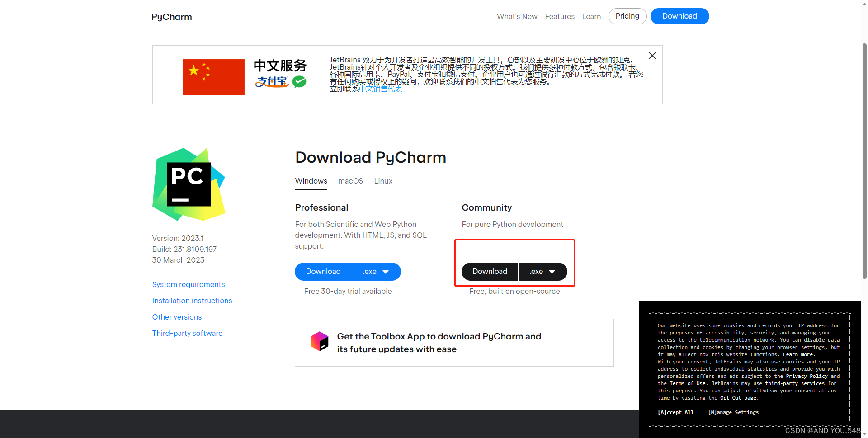Expand Community .exe installer dropdown
868x438 pixels.
543,272
